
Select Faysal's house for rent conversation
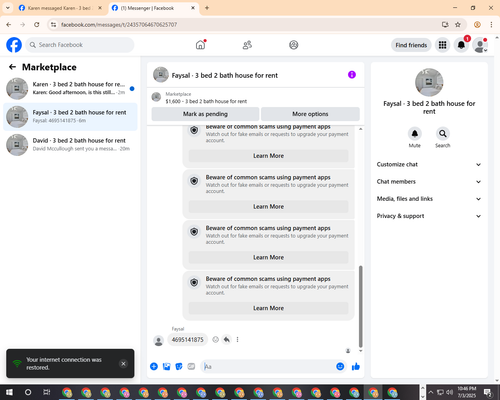coord(70,117)
